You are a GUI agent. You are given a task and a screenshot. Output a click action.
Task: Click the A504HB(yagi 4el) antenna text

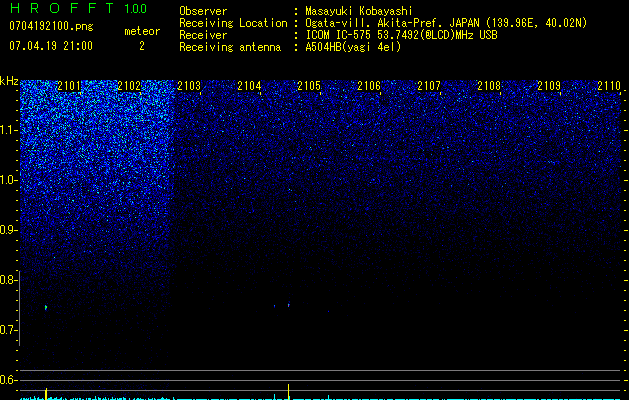353,47
